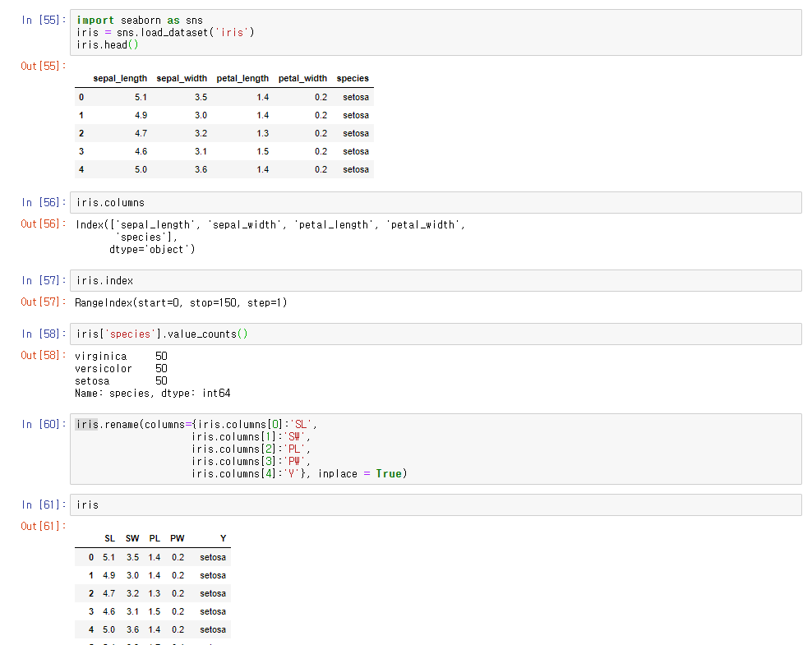
Task: Click sepal_length column header in first table
Action: [x=120, y=78]
